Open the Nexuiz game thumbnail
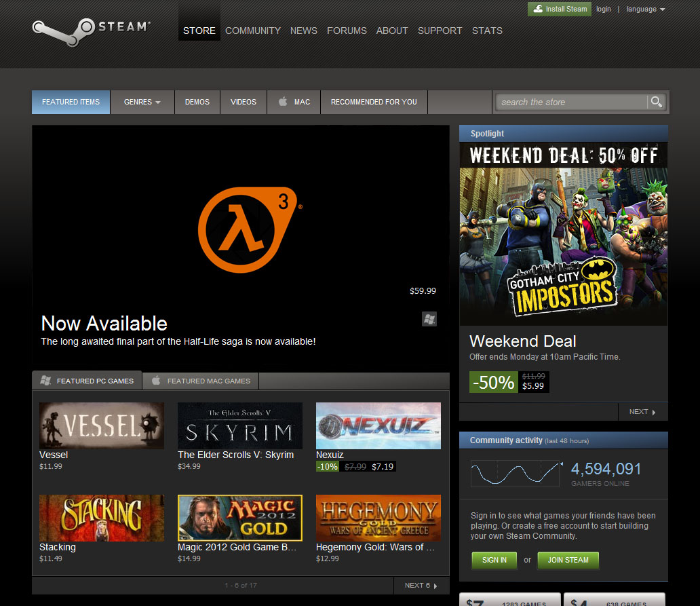This screenshot has width=700, height=606. (x=378, y=425)
